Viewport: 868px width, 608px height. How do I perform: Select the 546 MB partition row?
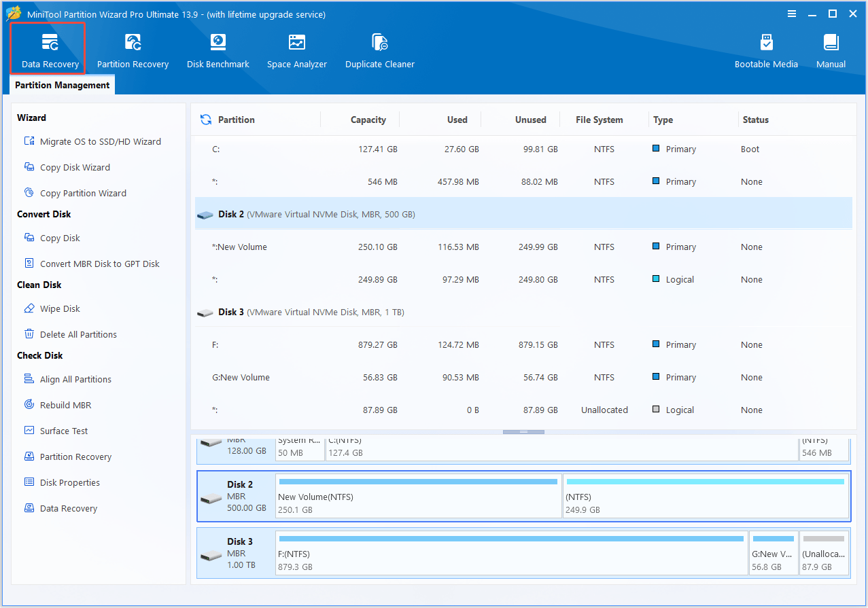[523, 182]
